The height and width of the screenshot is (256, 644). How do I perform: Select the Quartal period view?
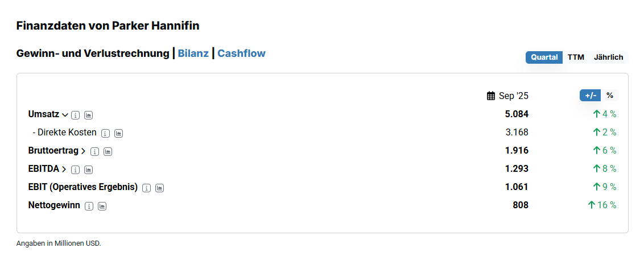pyautogui.click(x=544, y=57)
